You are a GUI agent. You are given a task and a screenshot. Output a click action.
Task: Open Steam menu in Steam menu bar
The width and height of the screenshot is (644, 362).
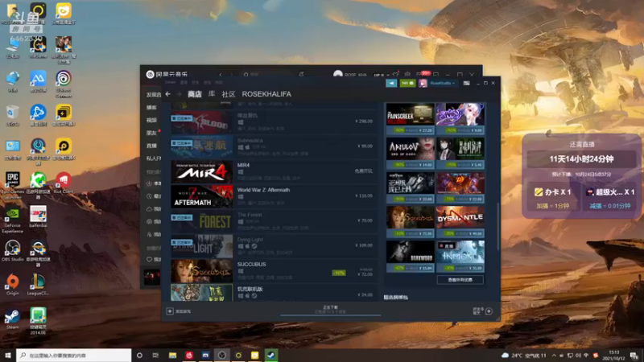coord(170,83)
